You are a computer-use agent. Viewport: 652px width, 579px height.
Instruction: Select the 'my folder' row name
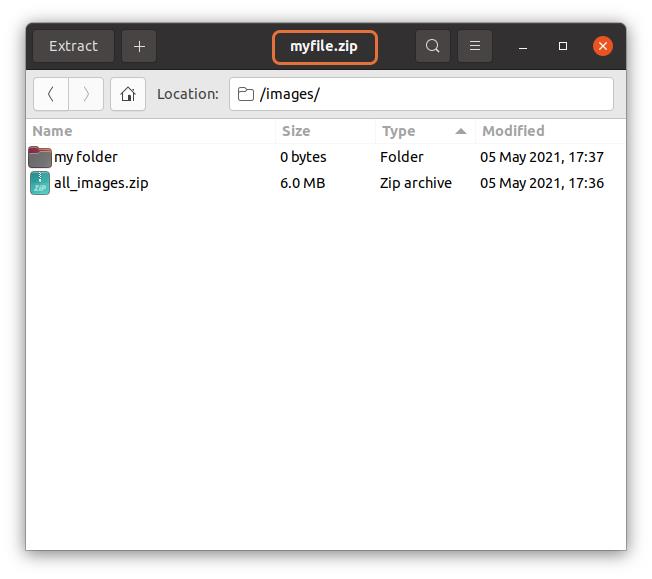pos(86,157)
